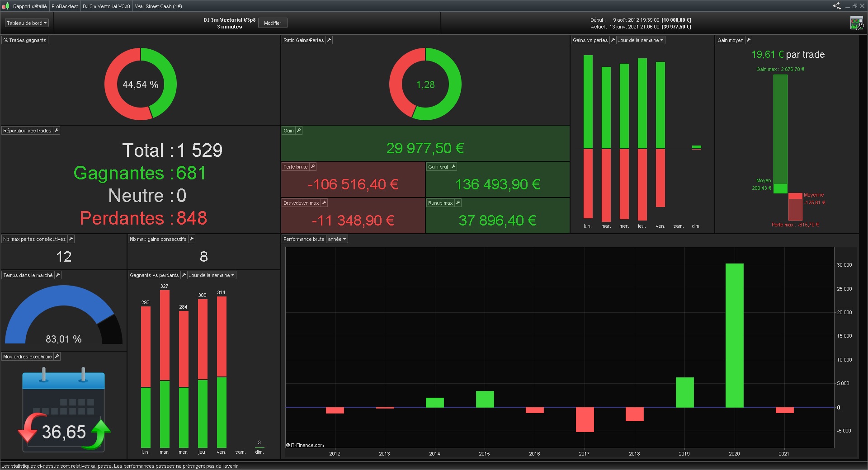The height and width of the screenshot is (470, 868).
Task: Click the 'Perte max : -615,70 €' label
Action: tap(795, 225)
